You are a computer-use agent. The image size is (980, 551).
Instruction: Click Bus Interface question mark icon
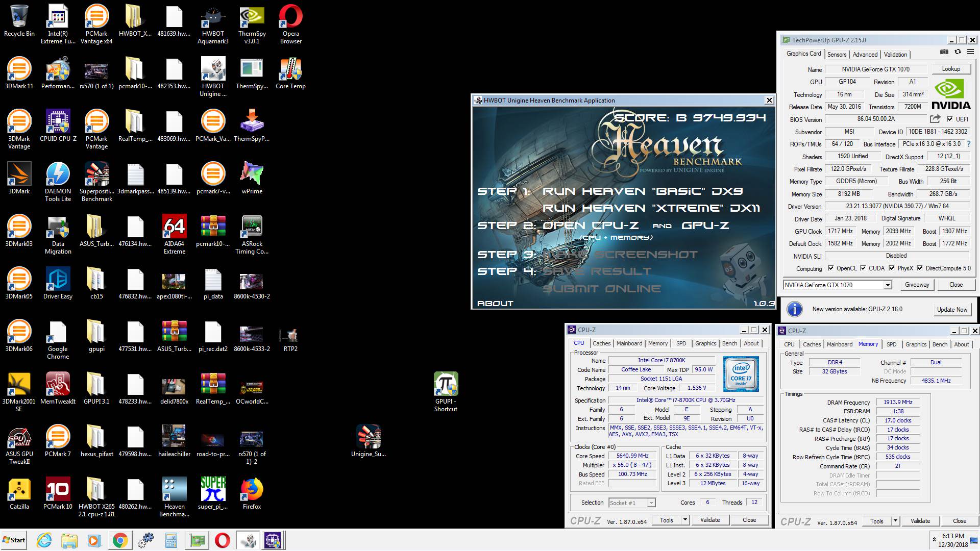pos(969,144)
